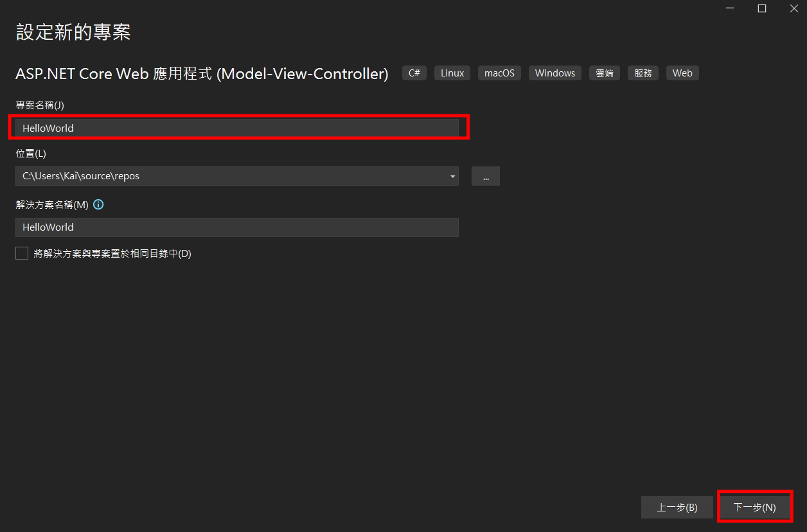
Task: Open the 位置 path dropdown arrow
Action: click(452, 176)
